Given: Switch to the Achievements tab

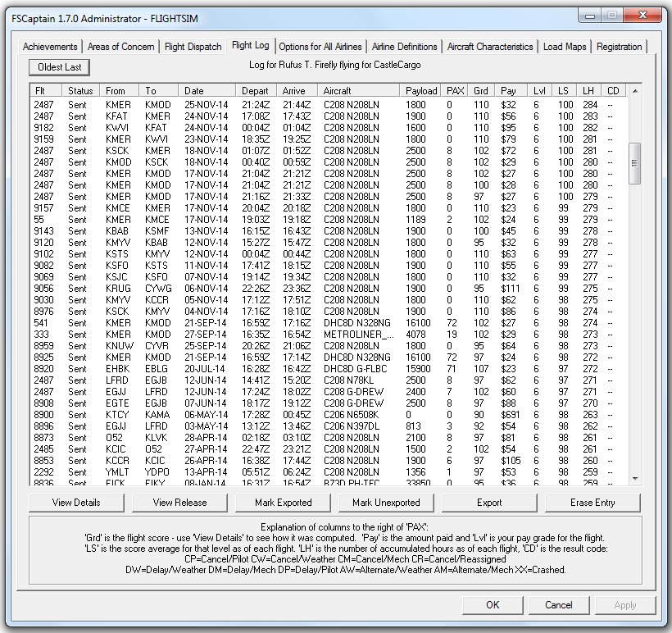Looking at the screenshot, I should tap(50, 46).
